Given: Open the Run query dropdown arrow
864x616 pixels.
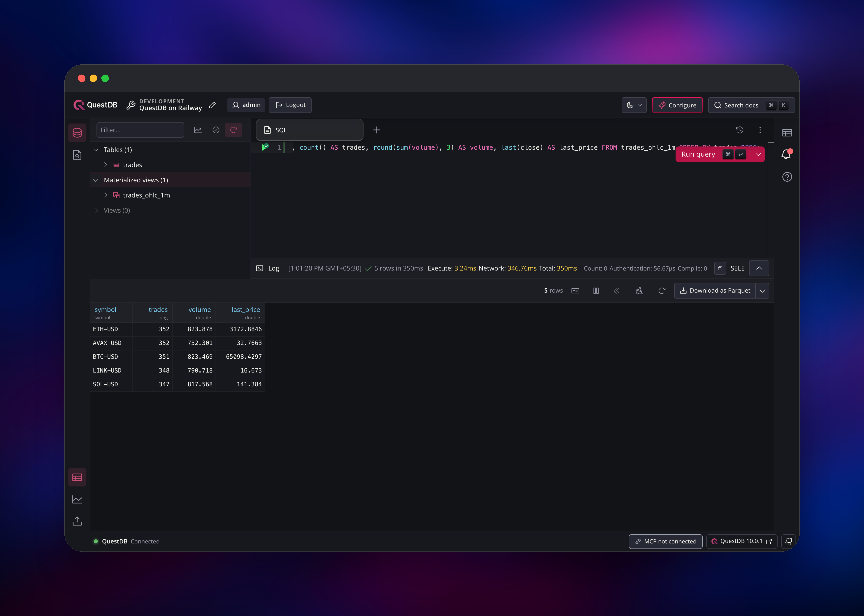Looking at the screenshot, I should [758, 154].
